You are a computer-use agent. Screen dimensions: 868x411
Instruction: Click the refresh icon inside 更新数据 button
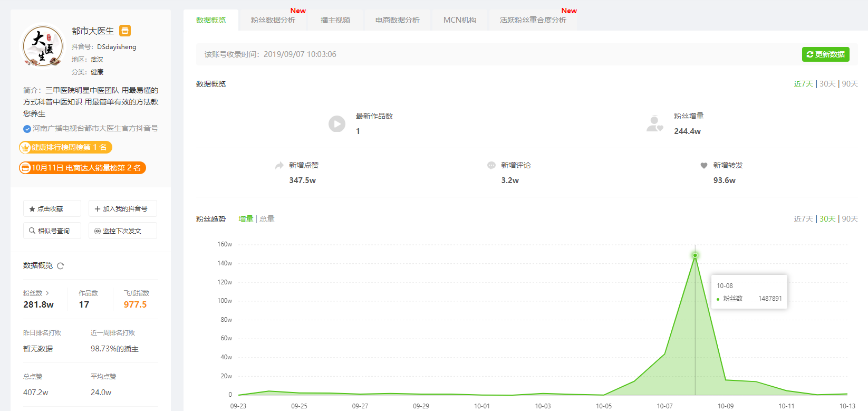point(810,54)
